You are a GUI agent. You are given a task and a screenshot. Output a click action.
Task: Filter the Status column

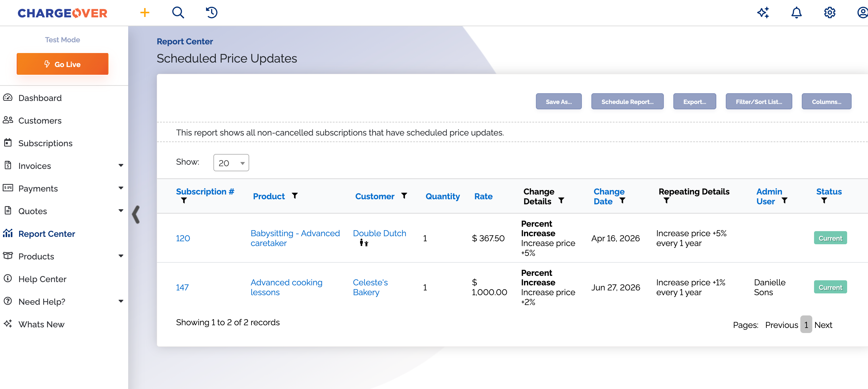[824, 201]
